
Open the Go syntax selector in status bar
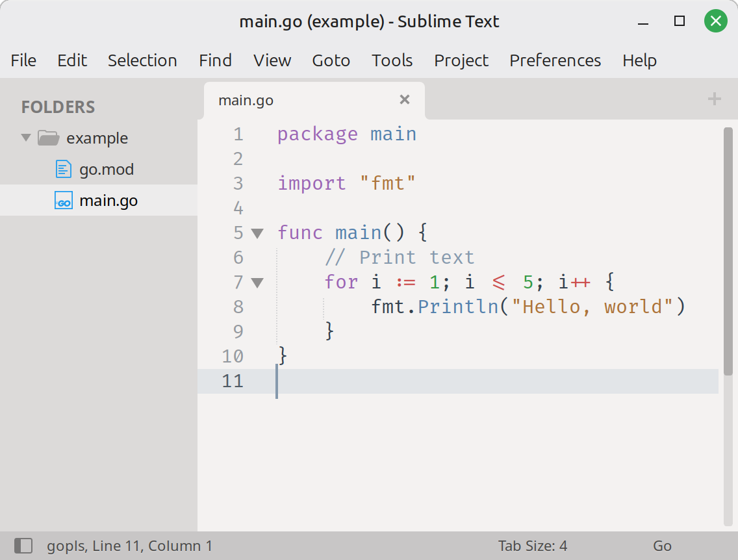[662, 546]
